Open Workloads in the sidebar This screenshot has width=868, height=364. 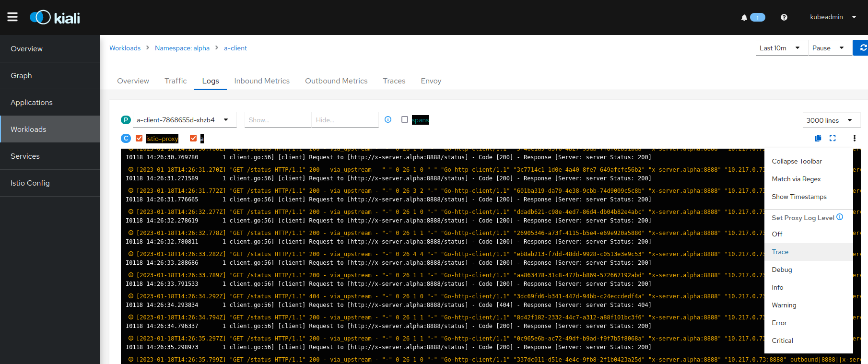(x=50, y=129)
